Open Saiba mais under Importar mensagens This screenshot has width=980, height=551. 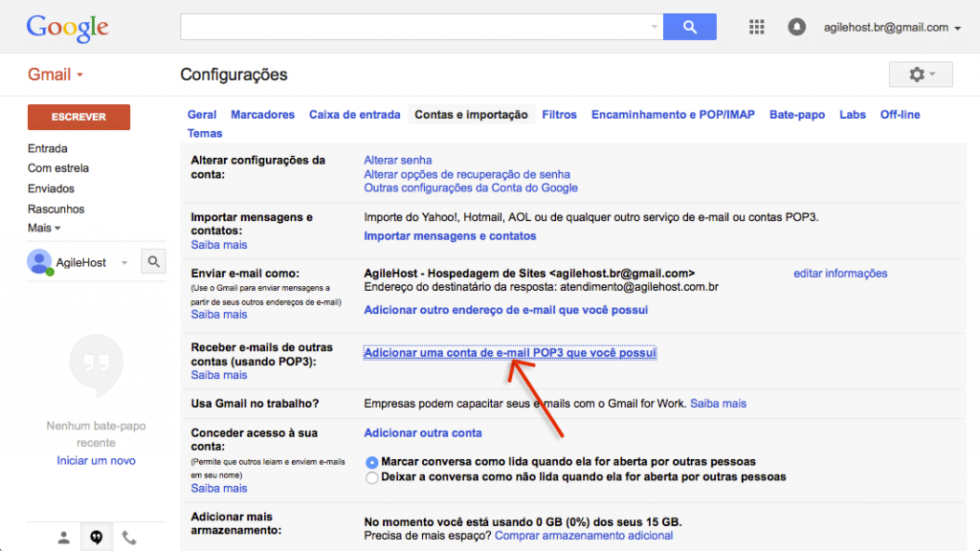tap(219, 245)
